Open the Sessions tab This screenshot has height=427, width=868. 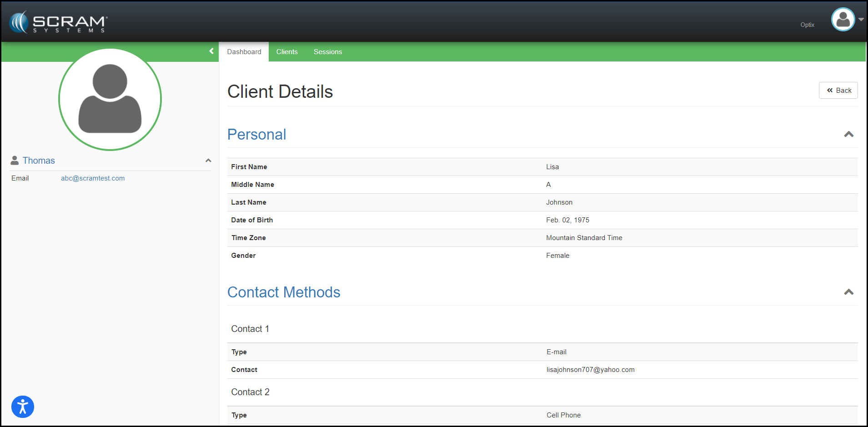pos(327,52)
